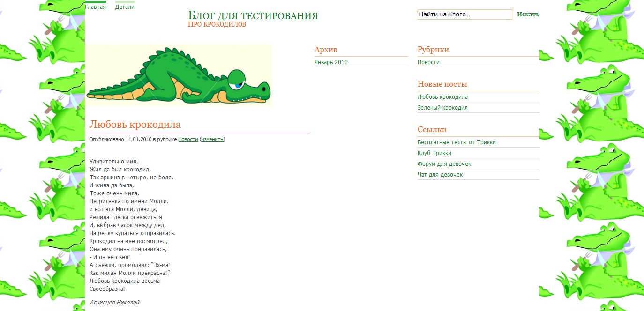Click the изменить edit link

[x=212, y=139]
